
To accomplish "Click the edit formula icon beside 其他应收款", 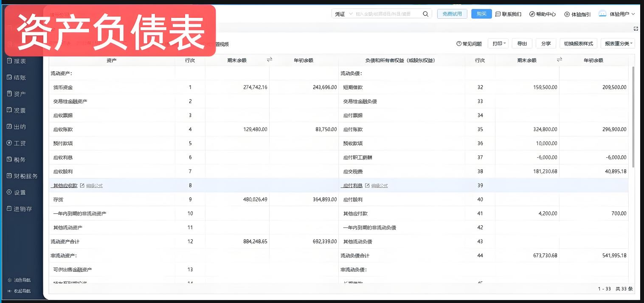I will coord(82,186).
